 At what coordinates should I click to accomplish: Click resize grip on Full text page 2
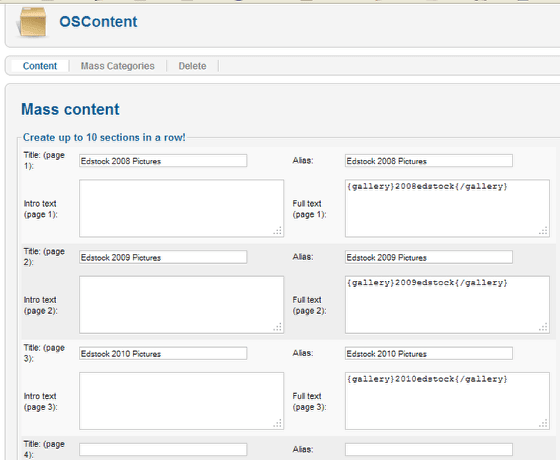click(544, 327)
